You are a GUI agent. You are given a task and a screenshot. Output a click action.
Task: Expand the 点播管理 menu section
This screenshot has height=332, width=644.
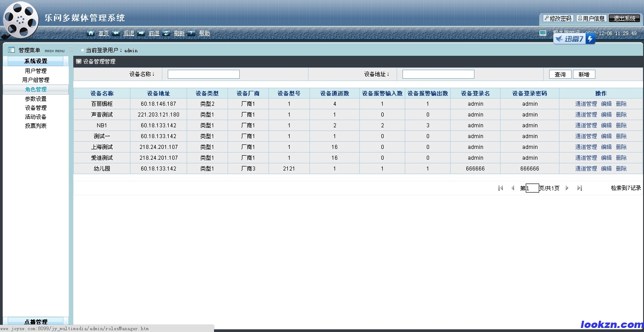[x=36, y=322]
